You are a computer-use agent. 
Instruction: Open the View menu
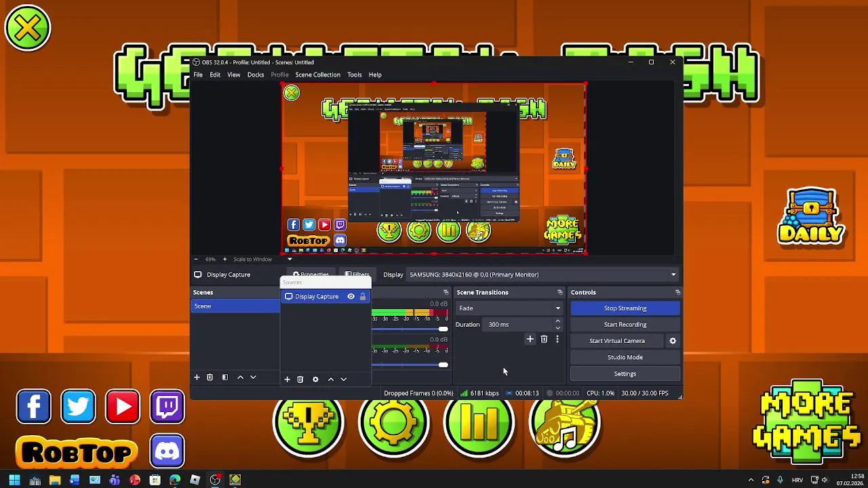coord(233,75)
